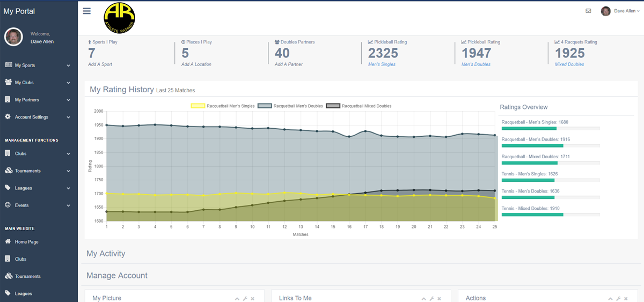The height and width of the screenshot is (302, 644).
Task: Click the Add A Sport link
Action: (100, 64)
